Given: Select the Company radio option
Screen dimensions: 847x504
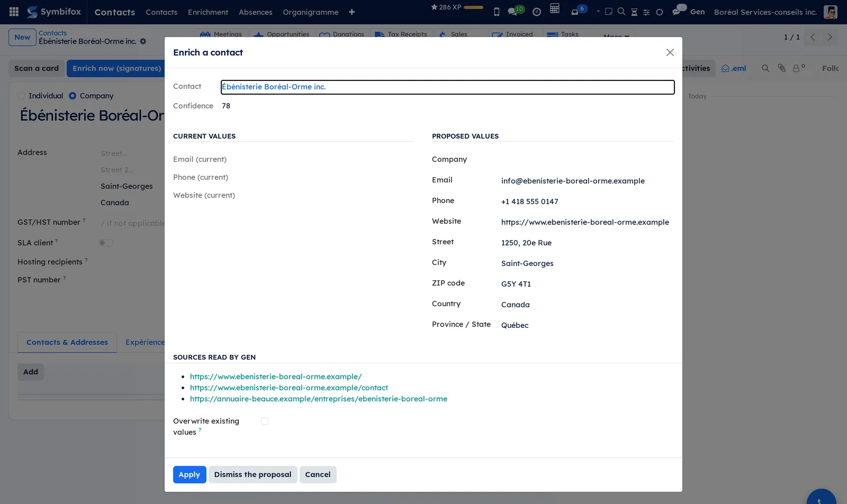Looking at the screenshot, I should (x=73, y=96).
